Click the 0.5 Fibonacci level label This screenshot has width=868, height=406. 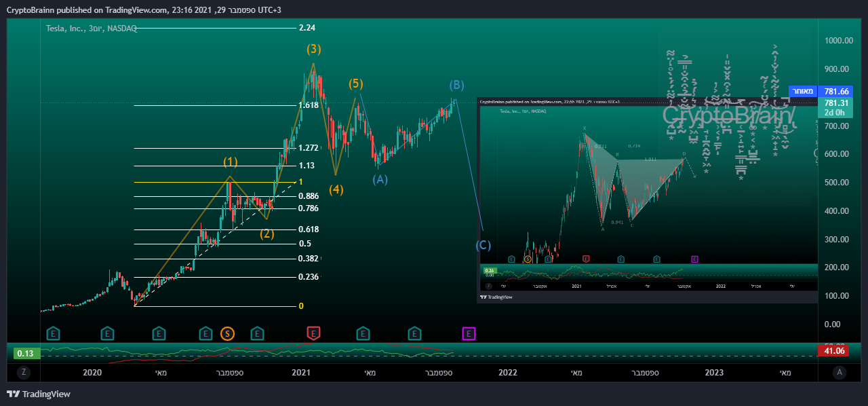click(x=304, y=244)
